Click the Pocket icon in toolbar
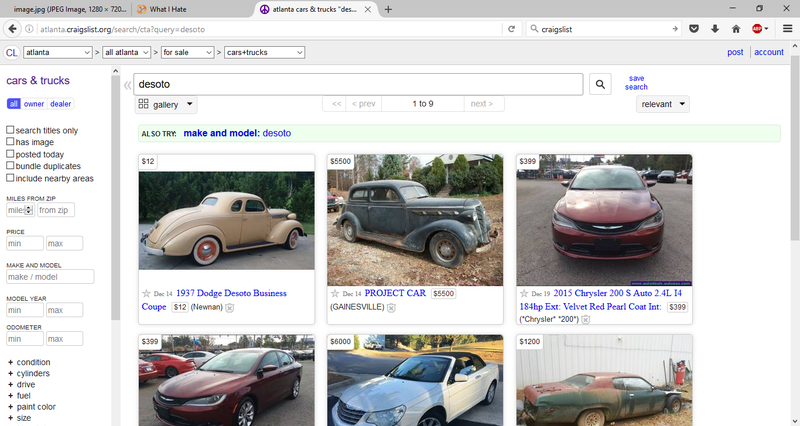The width and height of the screenshot is (800, 426). [x=694, y=29]
